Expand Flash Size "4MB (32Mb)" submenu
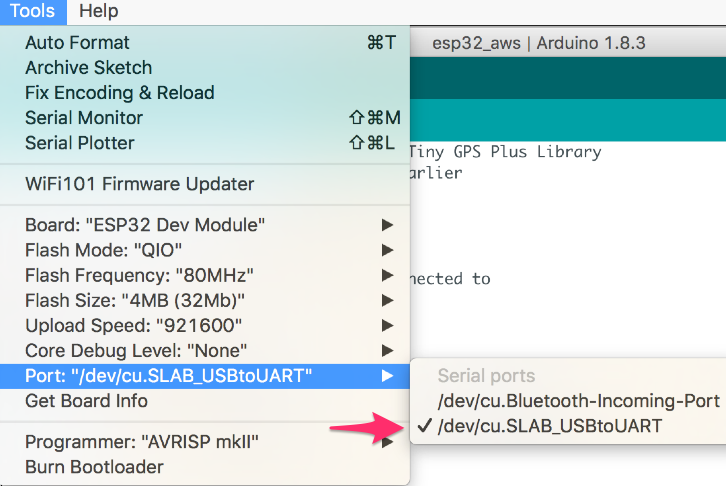Viewport: 726px width, 486px height. (x=205, y=300)
